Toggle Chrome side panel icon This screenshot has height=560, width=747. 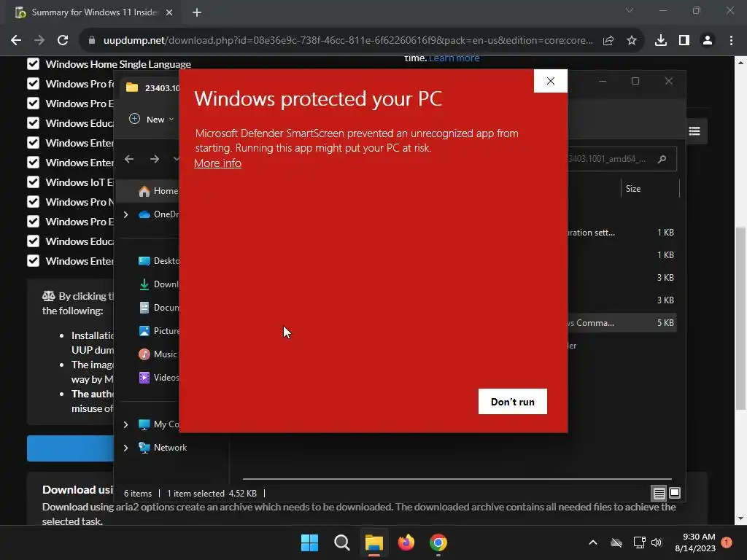pyautogui.click(x=684, y=41)
